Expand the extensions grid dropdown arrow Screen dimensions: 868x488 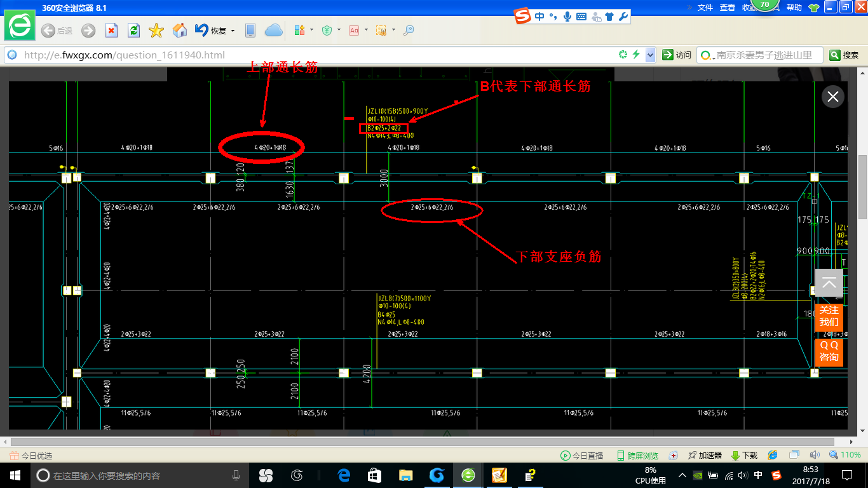(x=311, y=30)
